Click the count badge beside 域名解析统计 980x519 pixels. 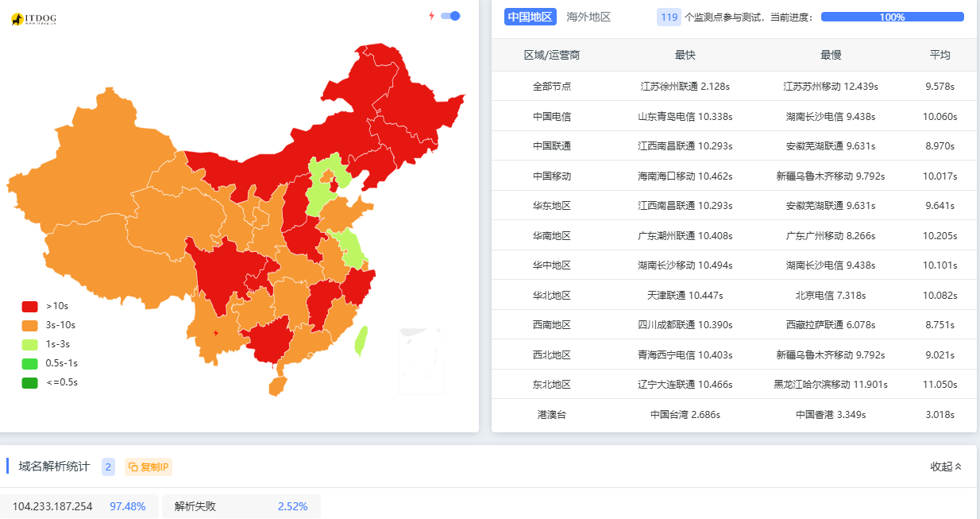pos(109,467)
